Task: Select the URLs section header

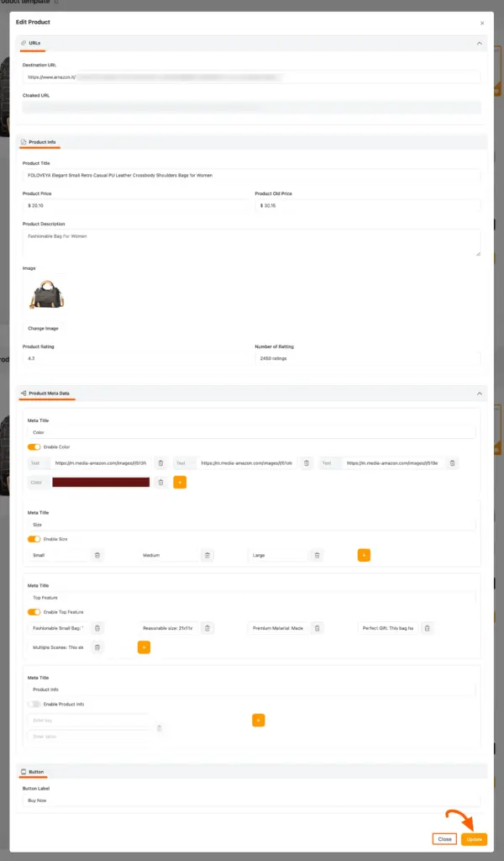Action: (x=252, y=44)
